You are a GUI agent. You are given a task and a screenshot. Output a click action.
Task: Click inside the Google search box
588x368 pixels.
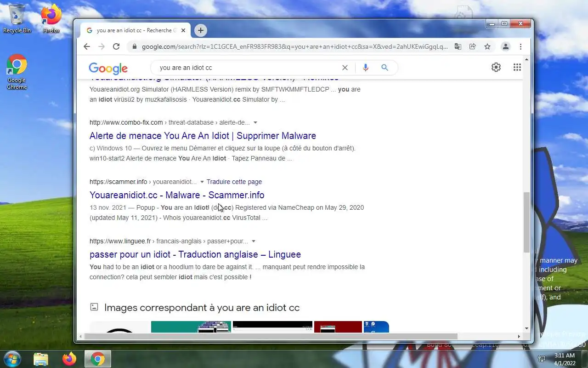point(248,68)
